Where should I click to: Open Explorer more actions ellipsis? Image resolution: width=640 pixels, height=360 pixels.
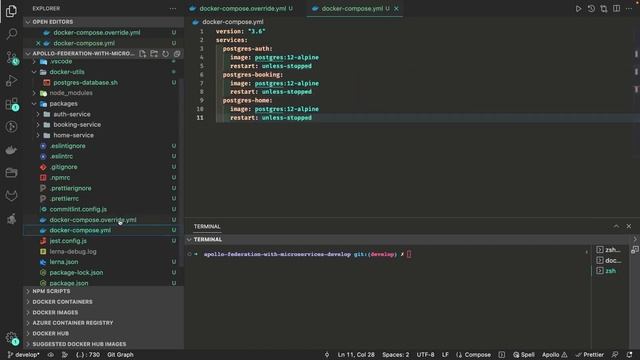coord(173,9)
